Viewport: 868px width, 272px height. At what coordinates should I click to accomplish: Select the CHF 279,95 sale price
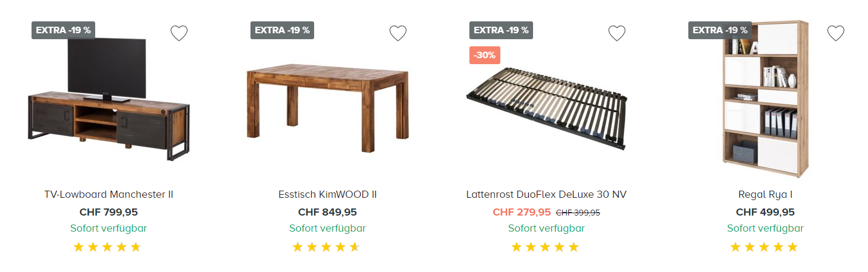(x=522, y=212)
